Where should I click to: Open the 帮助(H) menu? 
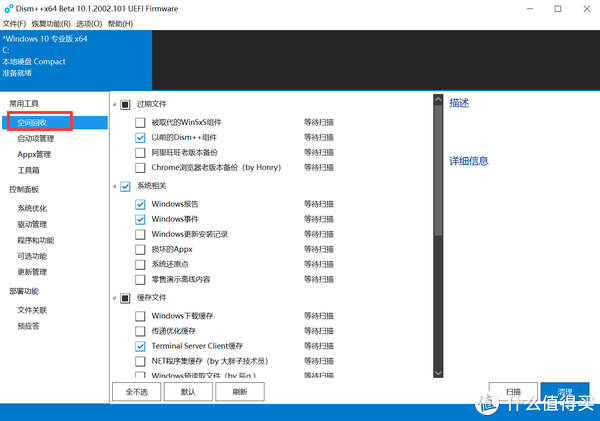coord(120,24)
